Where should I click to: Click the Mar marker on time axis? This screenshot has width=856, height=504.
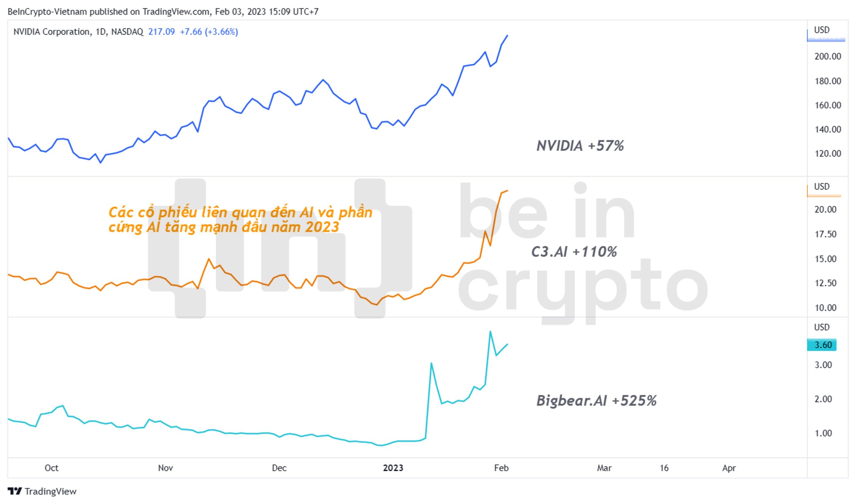[604, 468]
